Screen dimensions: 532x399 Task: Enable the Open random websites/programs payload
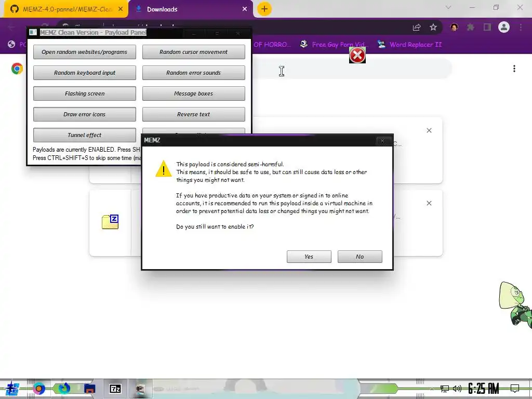click(x=85, y=52)
